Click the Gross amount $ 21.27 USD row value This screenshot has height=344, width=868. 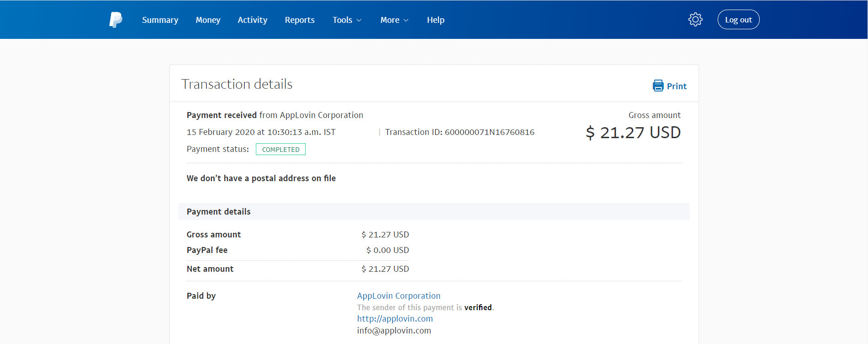(385, 235)
